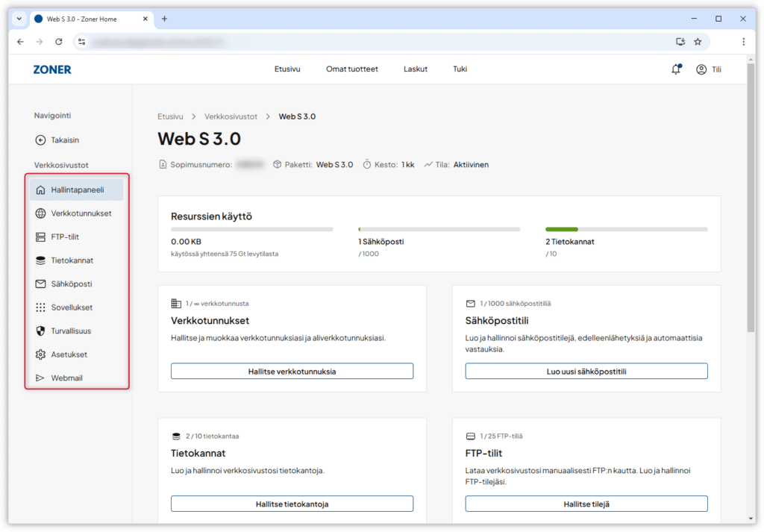Click the page's vertical scrollbar
Screen dimensions: 764x532
coord(750,224)
